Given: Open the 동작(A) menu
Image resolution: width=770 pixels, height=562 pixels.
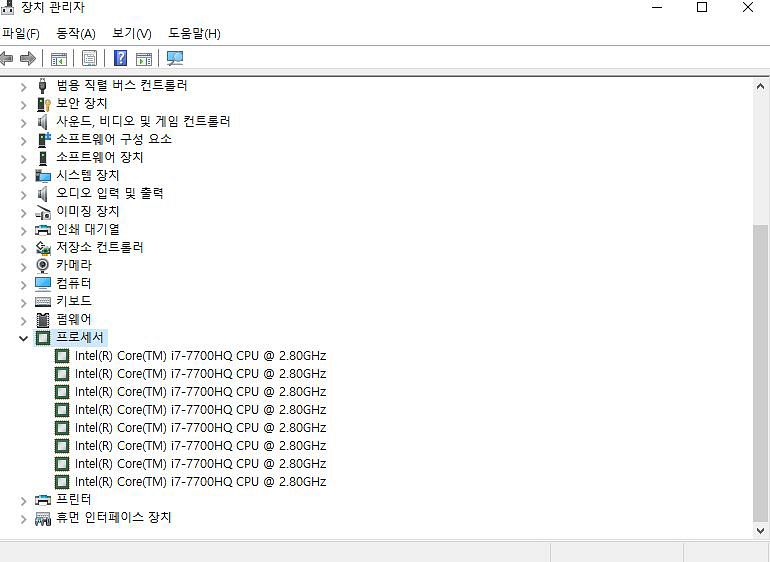Looking at the screenshot, I should [x=76, y=33].
